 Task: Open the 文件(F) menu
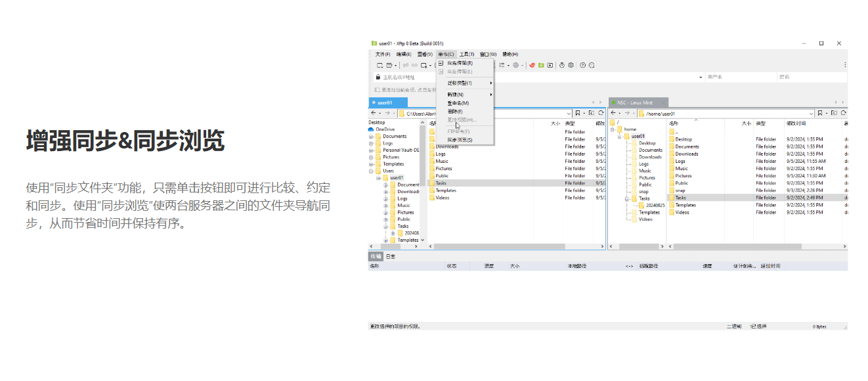[383, 54]
